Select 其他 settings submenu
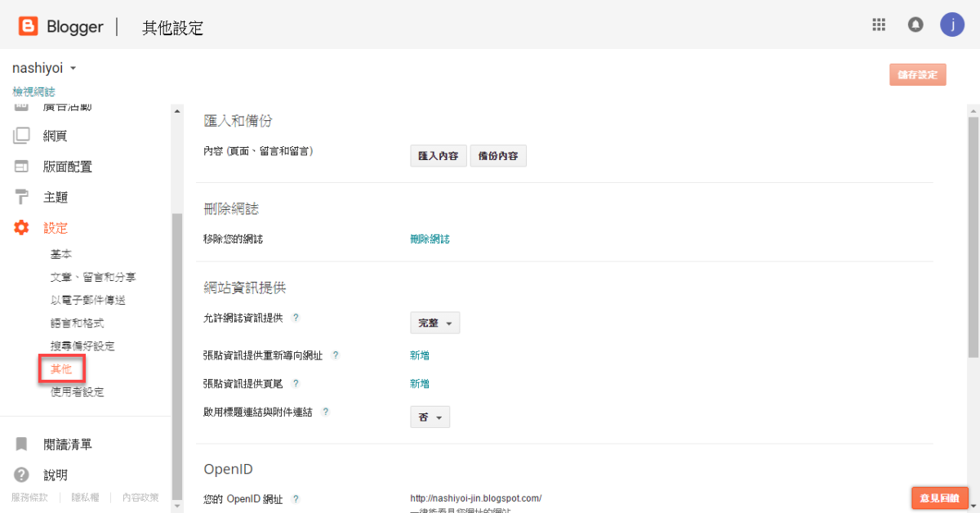The image size is (980, 513). pyautogui.click(x=61, y=368)
